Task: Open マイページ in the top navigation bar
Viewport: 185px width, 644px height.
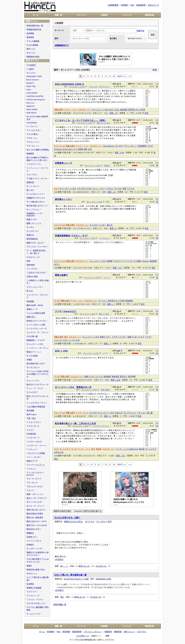Action: (x=81, y=15)
